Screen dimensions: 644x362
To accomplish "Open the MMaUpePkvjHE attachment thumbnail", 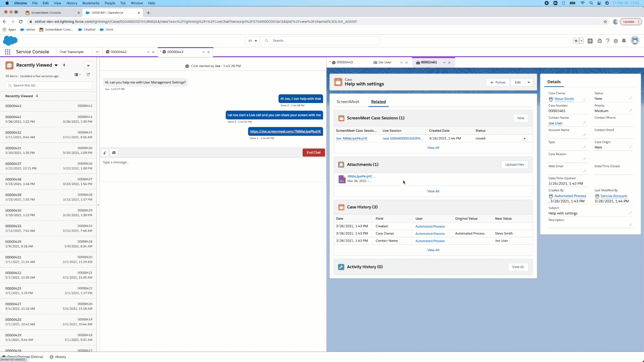I will (342, 179).
